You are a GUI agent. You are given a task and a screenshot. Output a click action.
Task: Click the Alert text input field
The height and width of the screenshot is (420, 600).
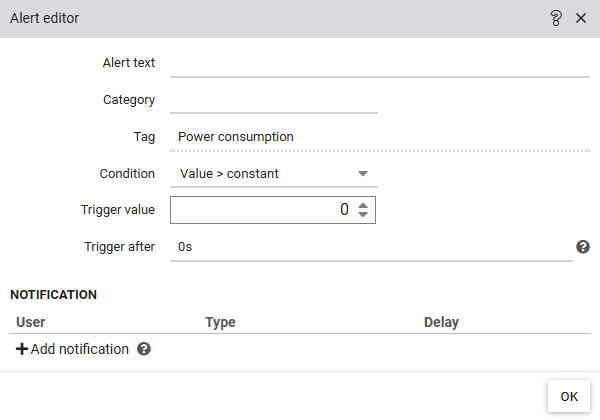(x=380, y=63)
